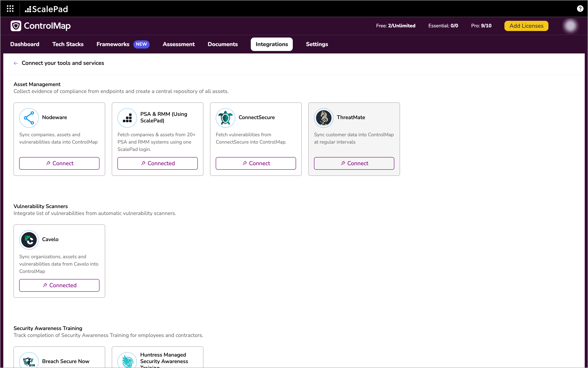588x368 pixels.
Task: Connect the ThreatMate integration
Action: [354, 163]
